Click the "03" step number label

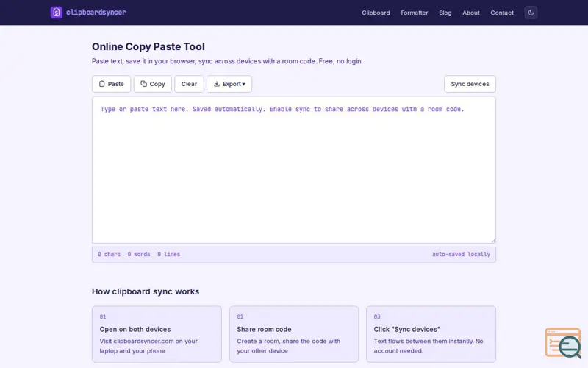[377, 317]
